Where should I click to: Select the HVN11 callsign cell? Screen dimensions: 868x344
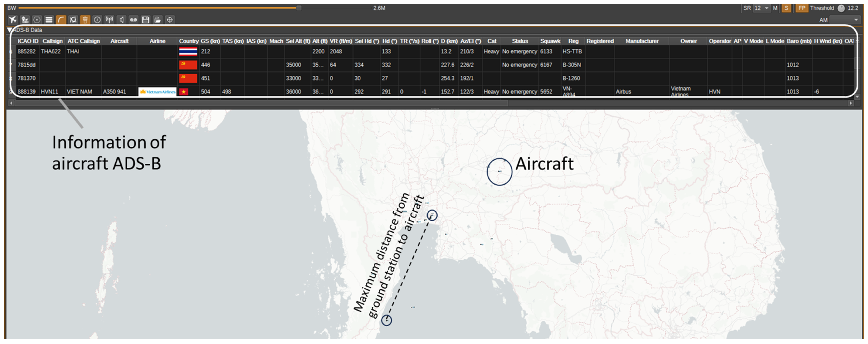tap(49, 92)
